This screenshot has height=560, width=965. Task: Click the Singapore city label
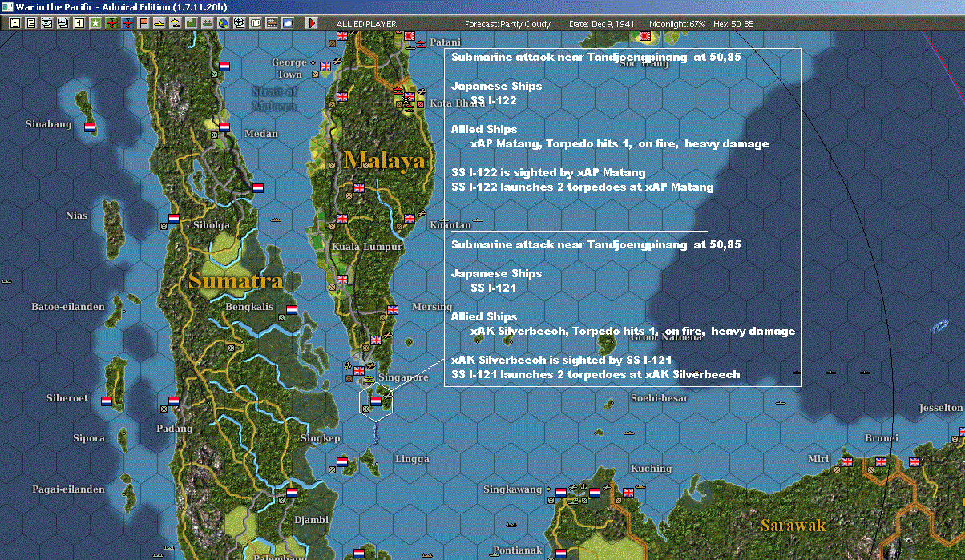click(404, 377)
